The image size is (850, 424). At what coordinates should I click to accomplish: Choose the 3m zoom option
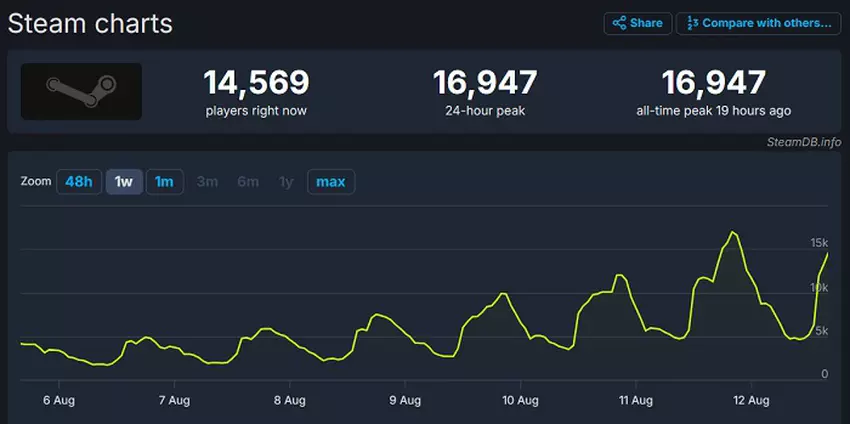207,182
